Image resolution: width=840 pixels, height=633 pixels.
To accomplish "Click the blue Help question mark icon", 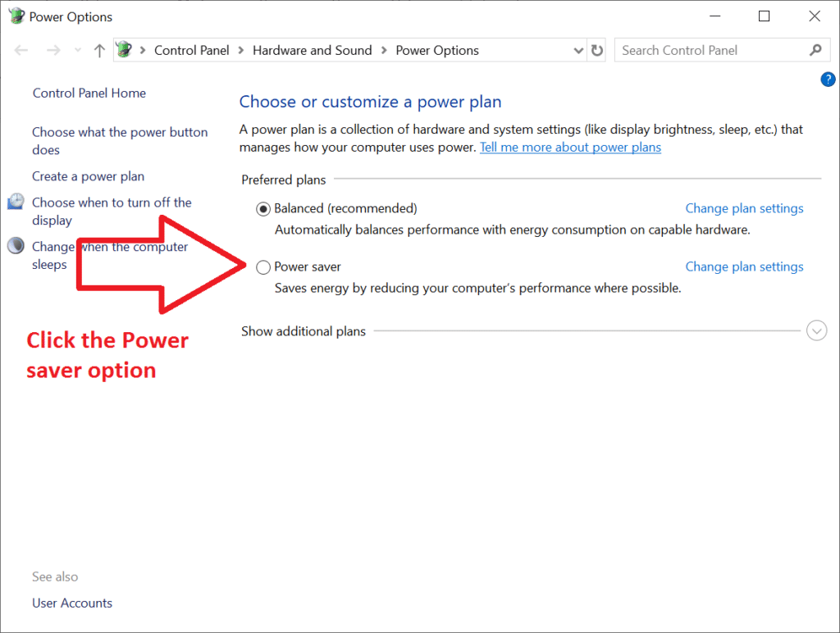I will [x=827, y=80].
